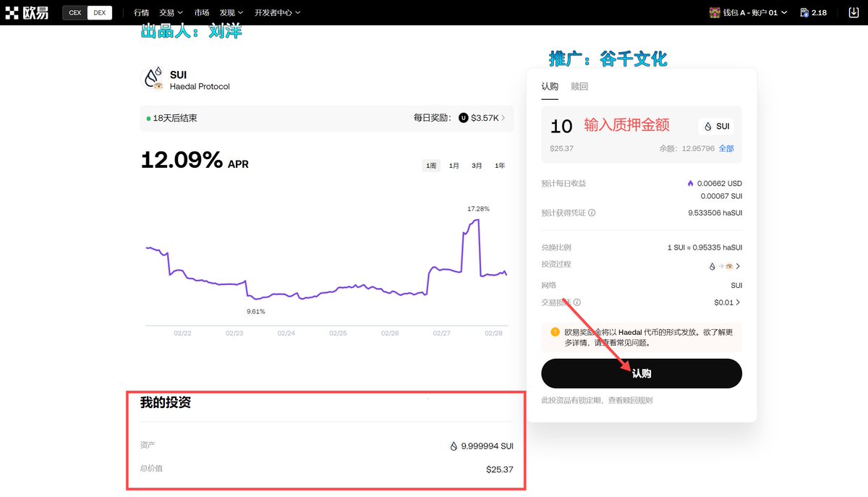868x497 pixels.
Task: Click the Haedal Protocol name
Action: point(200,87)
